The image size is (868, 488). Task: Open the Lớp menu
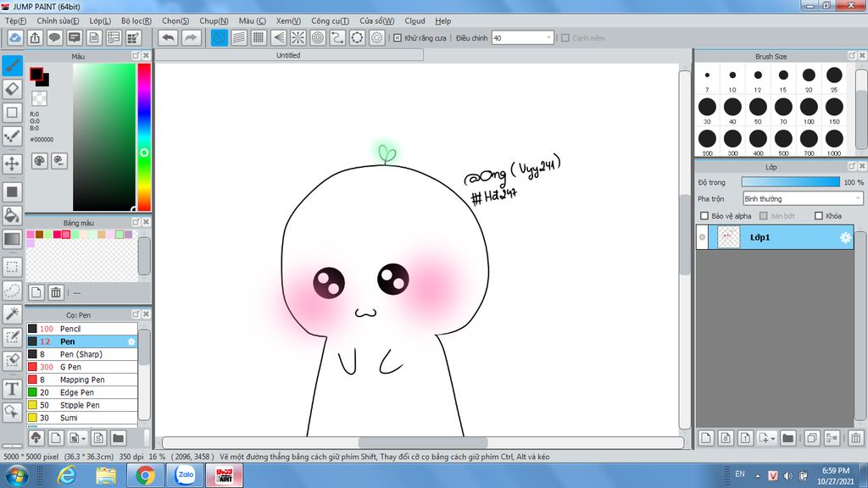coord(100,21)
